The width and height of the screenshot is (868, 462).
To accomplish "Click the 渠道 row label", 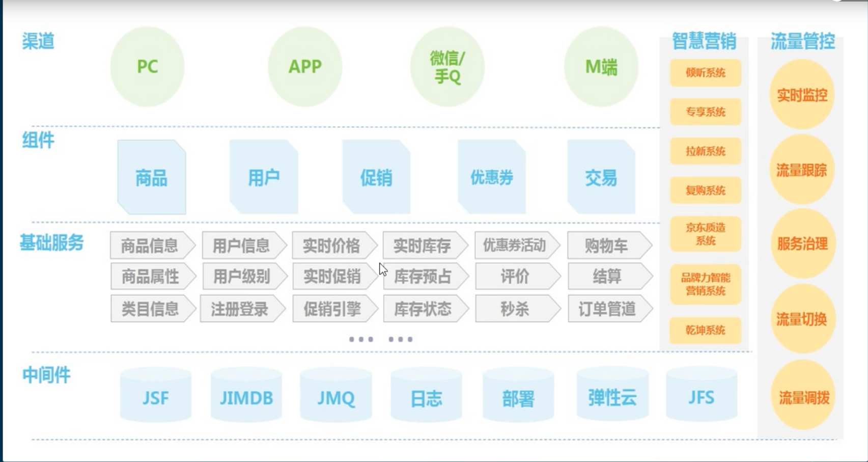I will tap(38, 41).
